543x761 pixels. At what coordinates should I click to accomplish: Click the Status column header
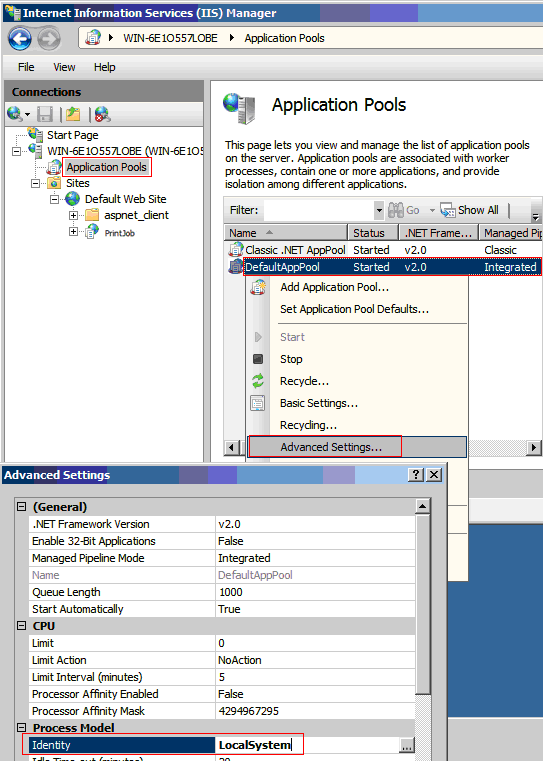(373, 233)
